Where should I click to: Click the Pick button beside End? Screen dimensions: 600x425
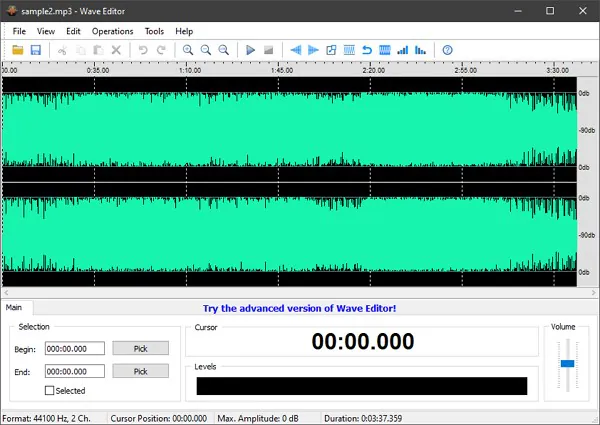point(140,371)
